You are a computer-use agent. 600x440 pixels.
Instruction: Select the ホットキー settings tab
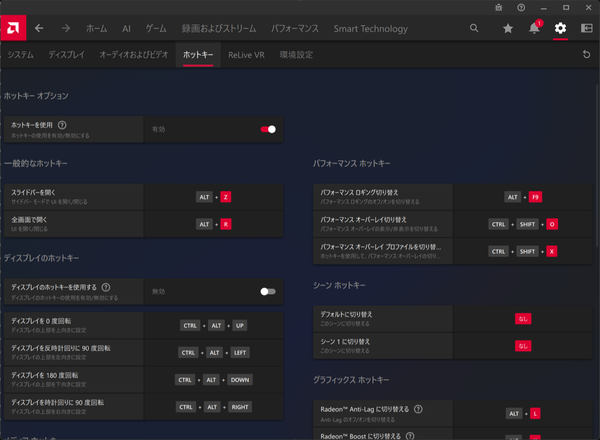[198, 55]
